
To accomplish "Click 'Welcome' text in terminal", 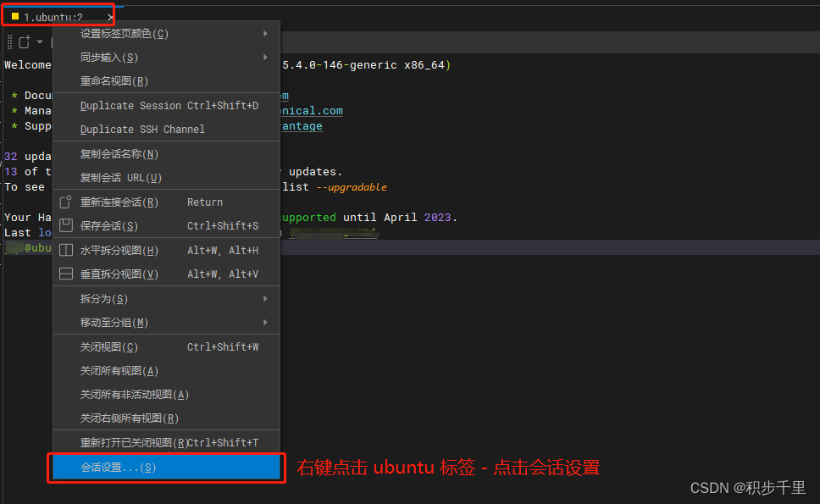I will [x=28, y=65].
